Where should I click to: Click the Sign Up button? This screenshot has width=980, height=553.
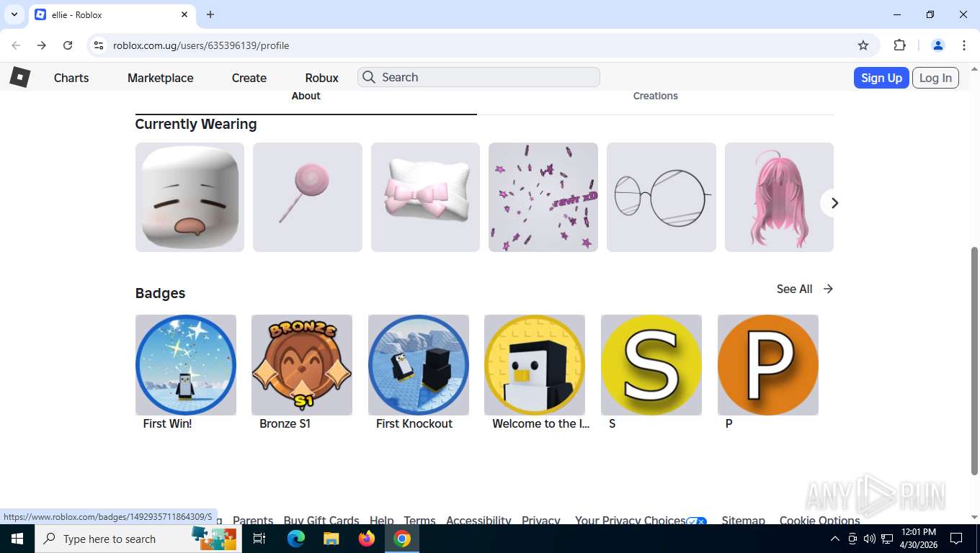click(x=881, y=78)
